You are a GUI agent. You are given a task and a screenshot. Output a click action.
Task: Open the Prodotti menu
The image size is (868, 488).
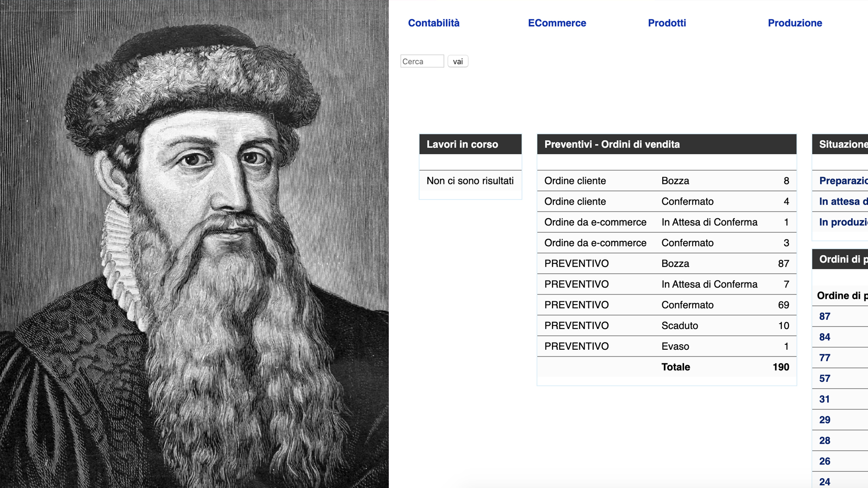[667, 23]
